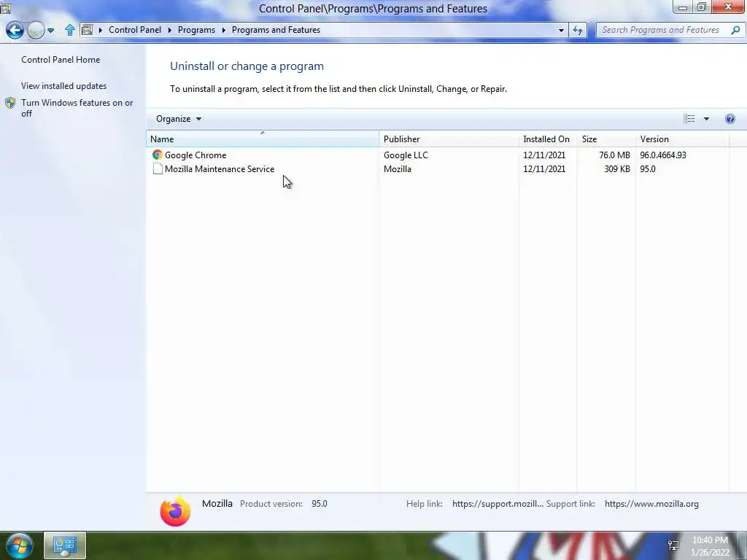Click the blank icon of Mozilla Maintenance Service

[158, 169]
